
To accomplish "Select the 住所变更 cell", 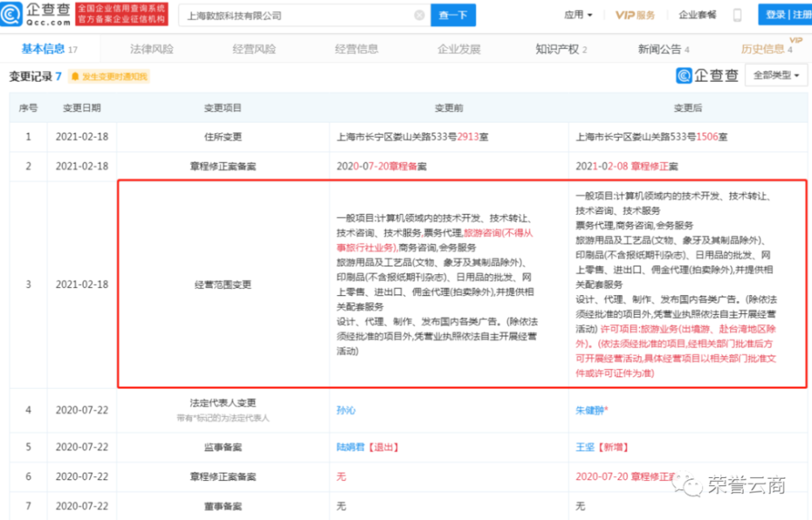I will tap(222, 137).
